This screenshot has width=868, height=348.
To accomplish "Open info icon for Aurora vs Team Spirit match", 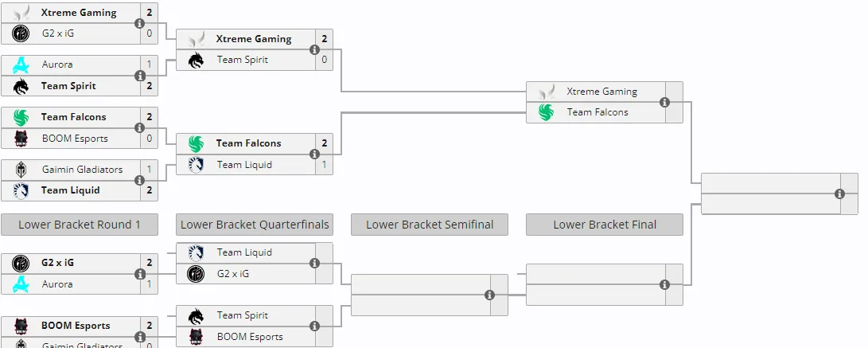I will pos(139,76).
